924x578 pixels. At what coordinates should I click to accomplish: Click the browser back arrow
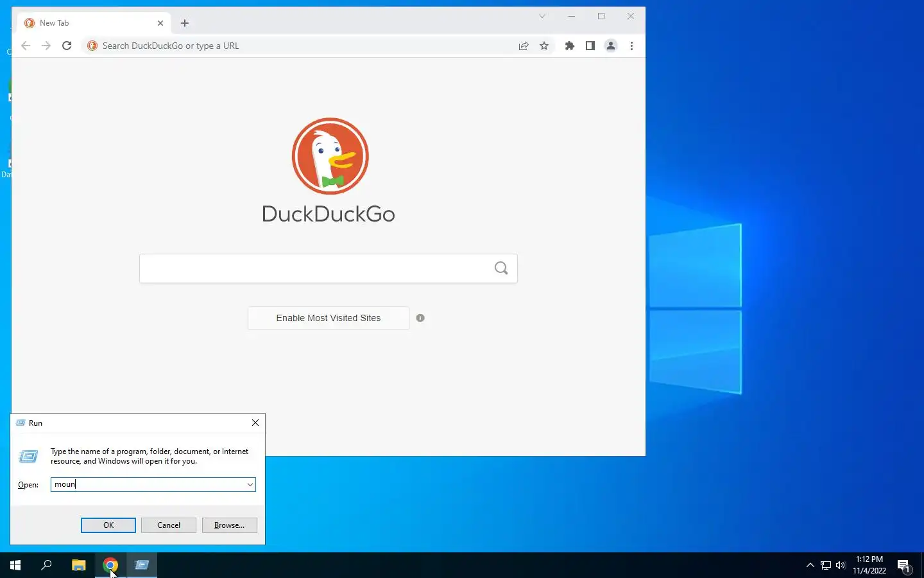(26, 46)
